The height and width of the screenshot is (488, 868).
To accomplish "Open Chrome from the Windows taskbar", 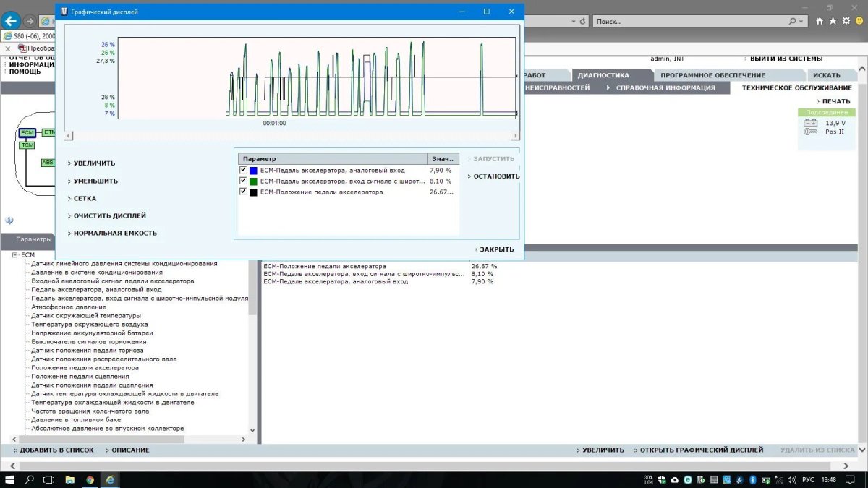I will click(x=90, y=479).
